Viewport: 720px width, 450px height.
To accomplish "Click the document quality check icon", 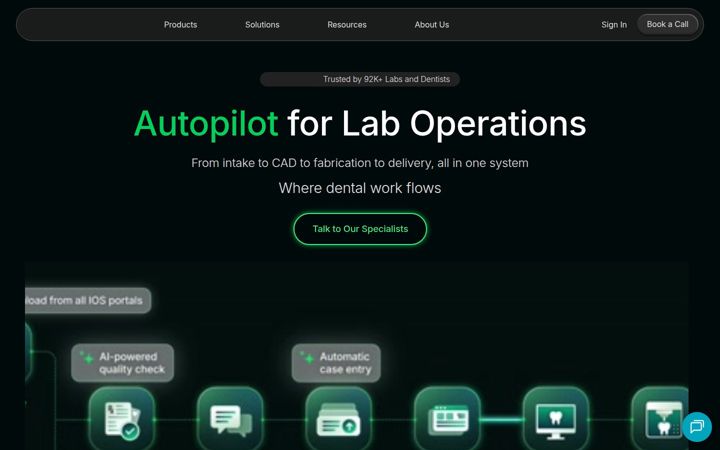I will 122,419.
